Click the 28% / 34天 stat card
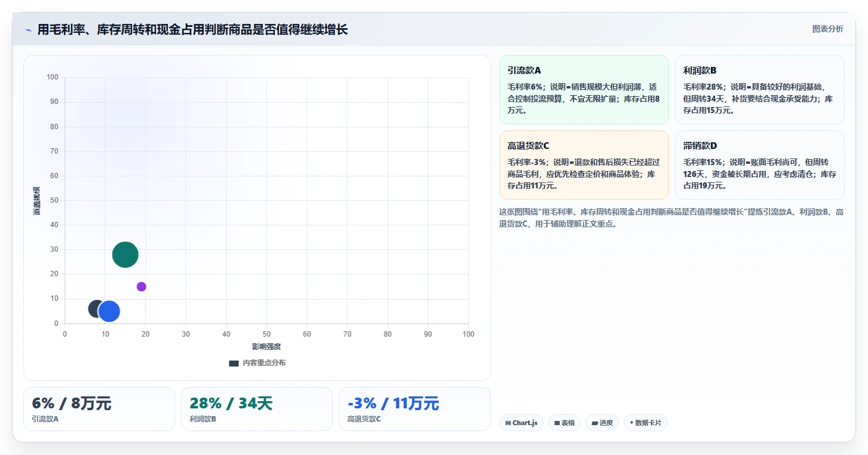 pyautogui.click(x=257, y=409)
